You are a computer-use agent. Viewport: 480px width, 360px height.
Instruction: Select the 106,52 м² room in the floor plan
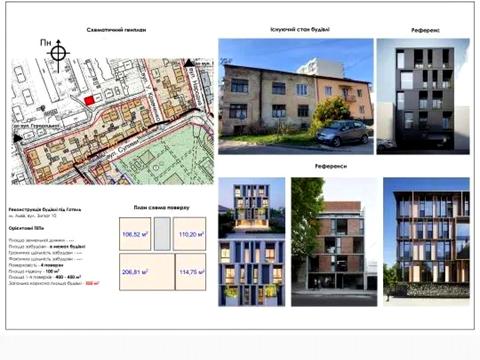pos(135,234)
